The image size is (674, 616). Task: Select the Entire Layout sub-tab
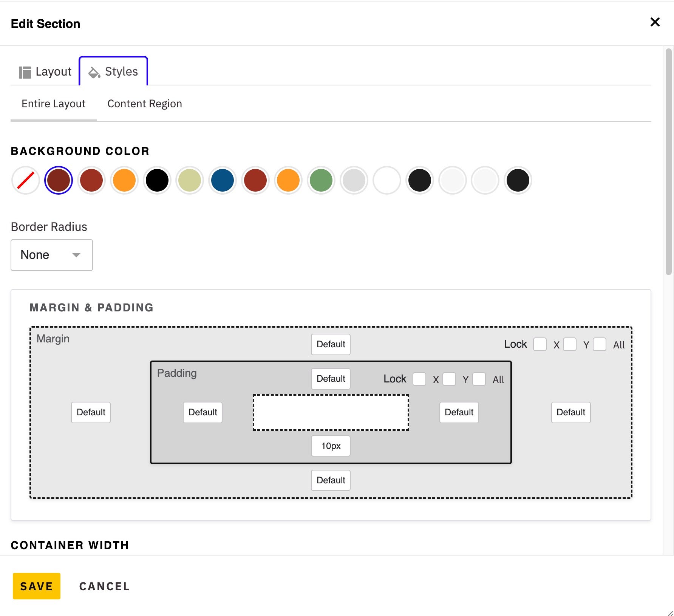pyautogui.click(x=54, y=104)
